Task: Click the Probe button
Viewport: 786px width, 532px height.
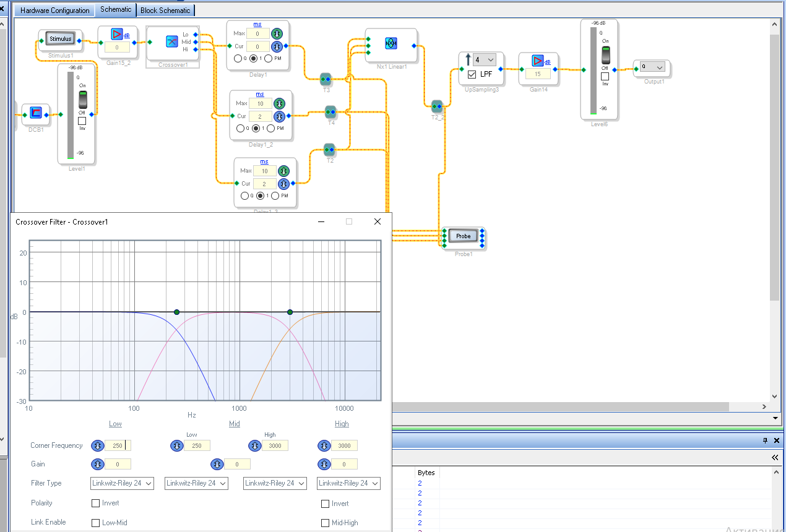Action: (464, 236)
